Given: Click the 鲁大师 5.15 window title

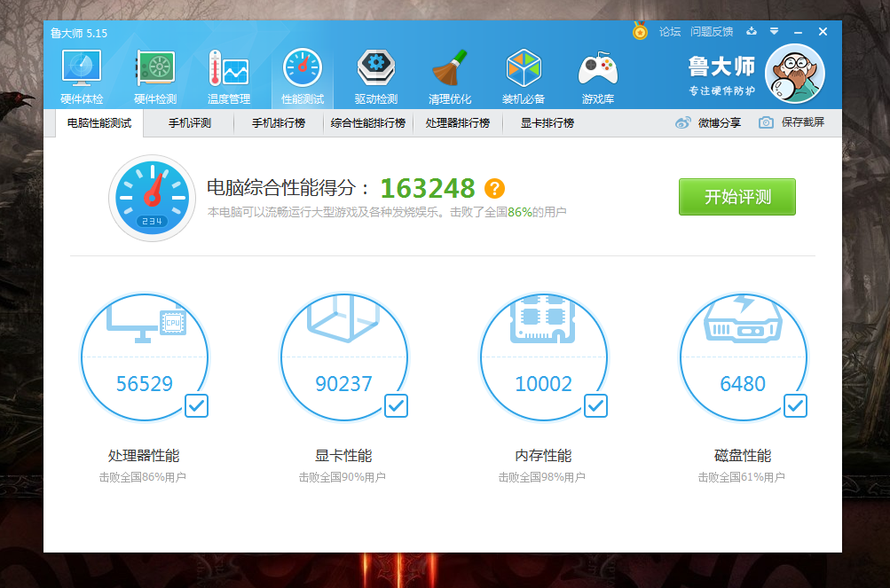Looking at the screenshot, I should coord(79,34).
